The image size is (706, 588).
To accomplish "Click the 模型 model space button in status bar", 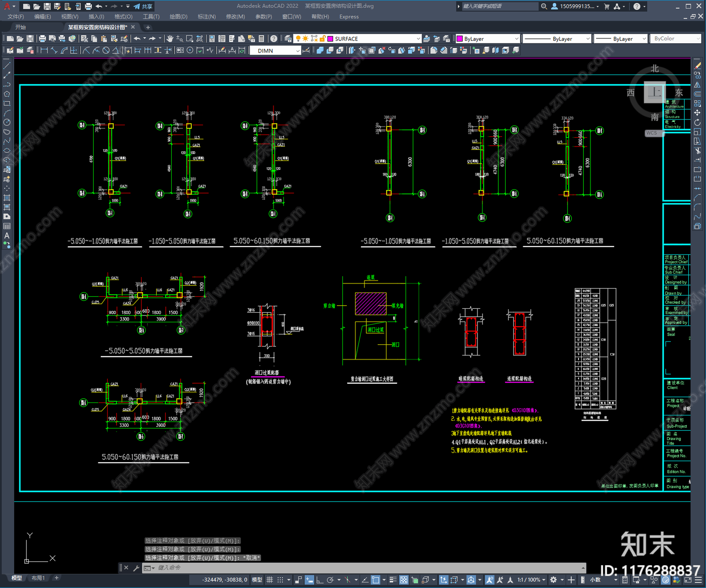I will click(257, 580).
